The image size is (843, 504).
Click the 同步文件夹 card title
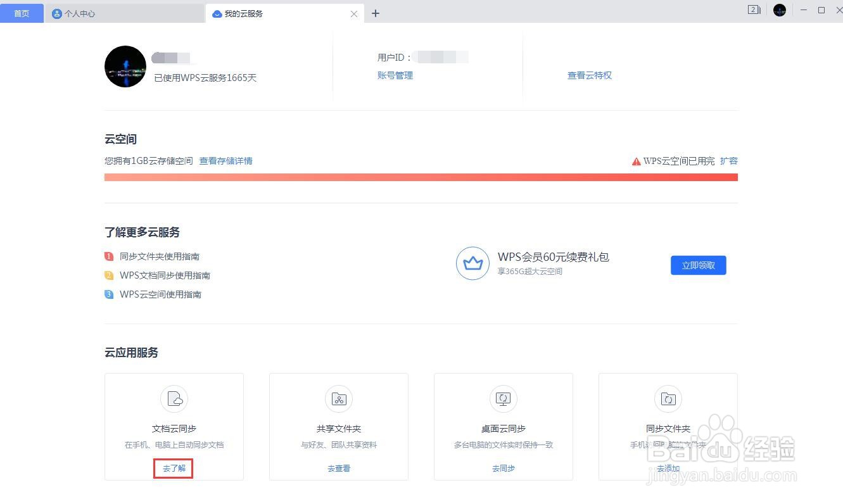668,429
